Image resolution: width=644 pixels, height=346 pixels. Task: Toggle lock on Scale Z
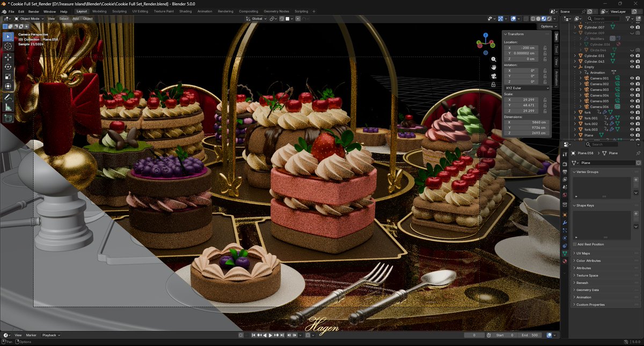(545, 110)
